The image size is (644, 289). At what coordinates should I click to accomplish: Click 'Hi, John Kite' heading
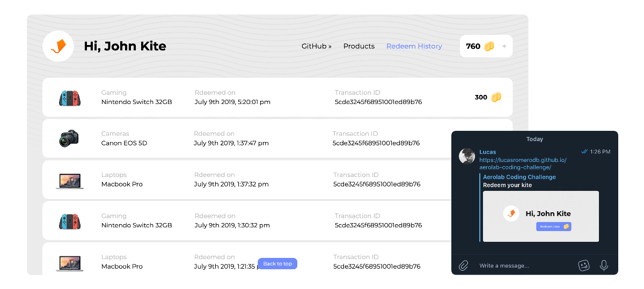click(125, 46)
